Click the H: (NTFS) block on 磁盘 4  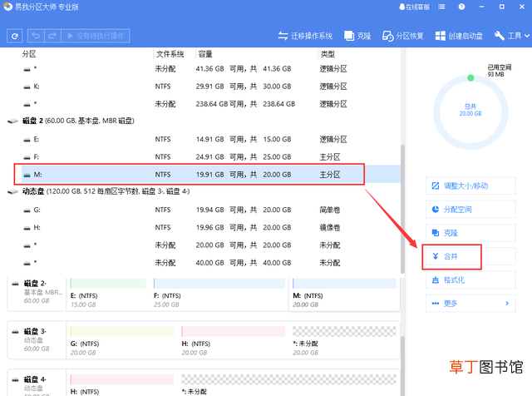pos(122,384)
